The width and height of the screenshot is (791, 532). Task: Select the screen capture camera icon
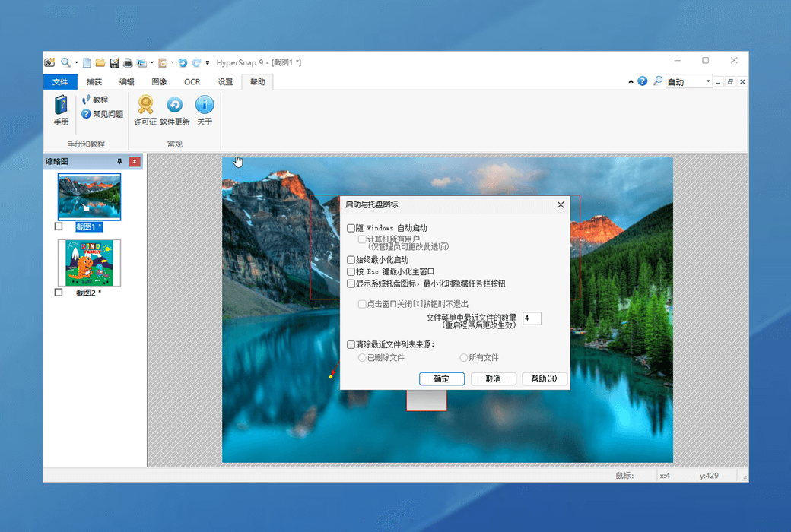pyautogui.click(x=50, y=62)
